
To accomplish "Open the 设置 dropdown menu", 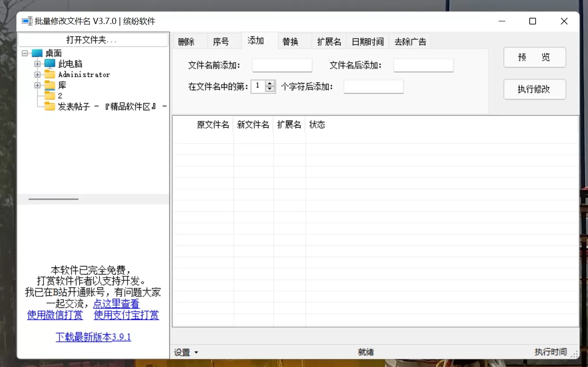I will [x=185, y=352].
